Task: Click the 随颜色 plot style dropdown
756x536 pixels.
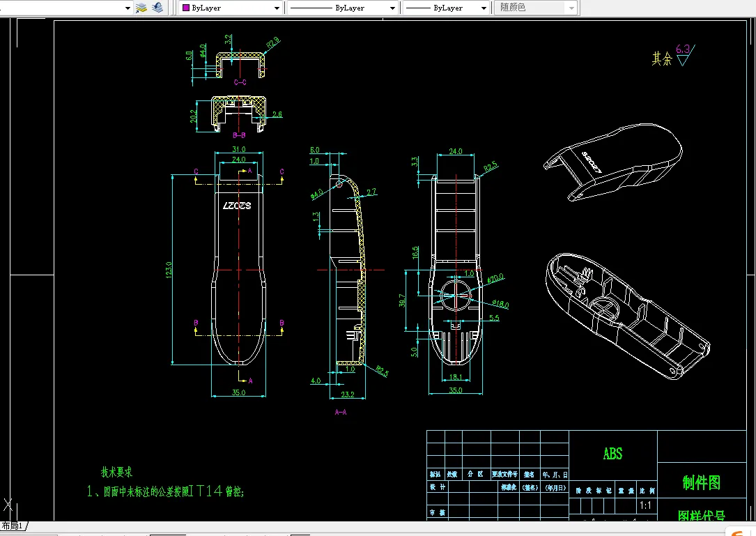Action: [x=536, y=8]
